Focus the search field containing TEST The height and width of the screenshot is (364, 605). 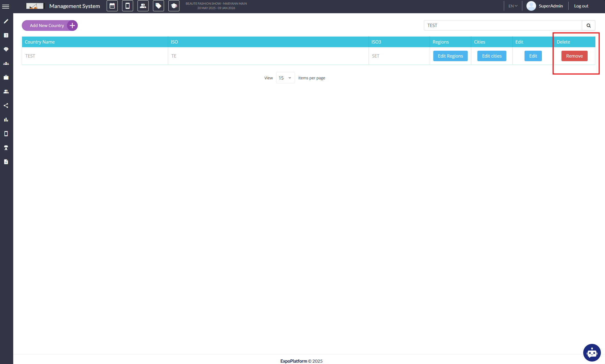click(x=503, y=25)
